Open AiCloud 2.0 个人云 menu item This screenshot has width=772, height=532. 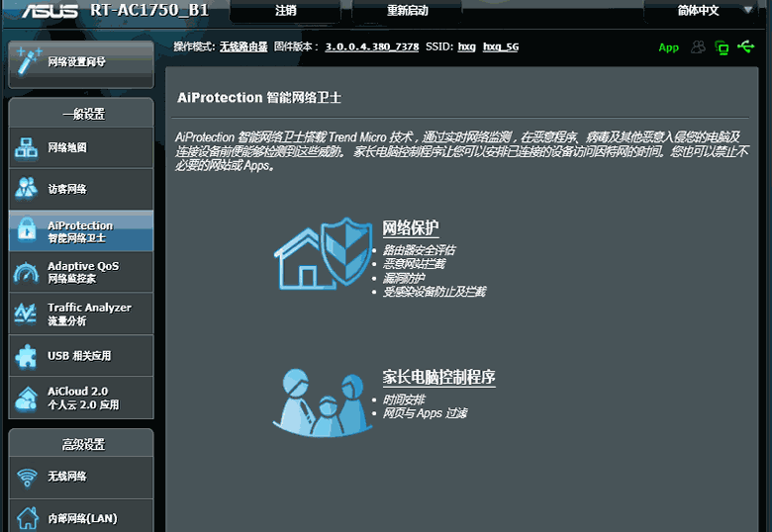coord(81,398)
